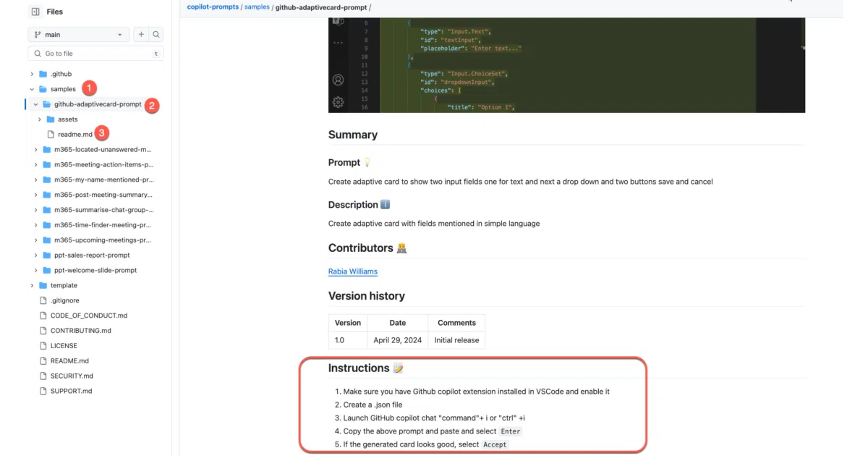Viewport: 868px width, 456px height.
Task: Go to samples breadcrumb link
Action: coord(257,7)
